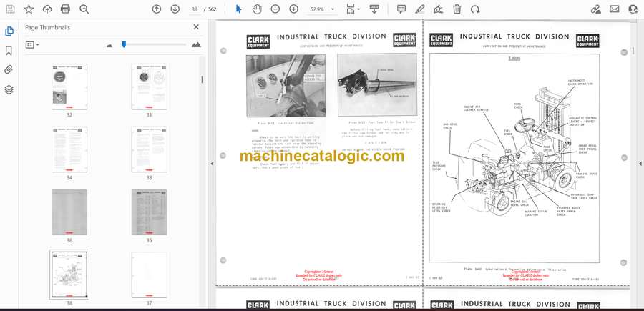Open the thumbnail options menu dropdown
The height and width of the screenshot is (311, 644).
(32, 45)
